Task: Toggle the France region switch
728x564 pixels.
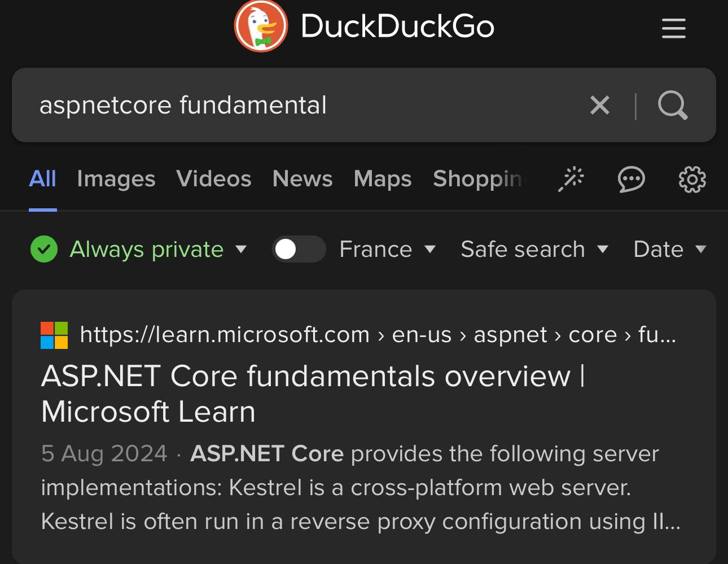Action: [299, 249]
